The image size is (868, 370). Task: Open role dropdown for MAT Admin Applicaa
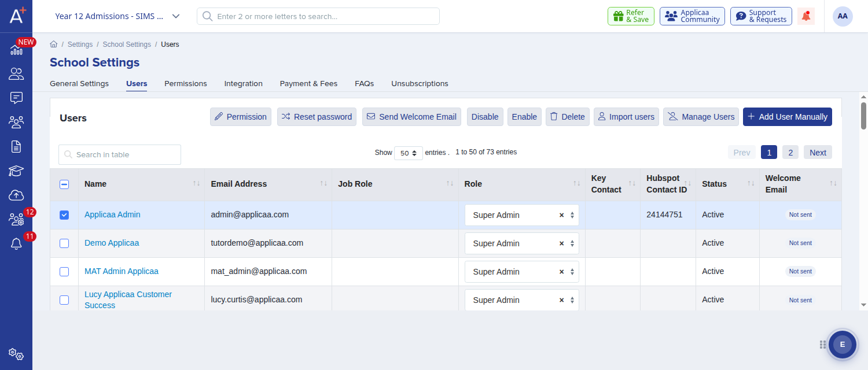521,272
